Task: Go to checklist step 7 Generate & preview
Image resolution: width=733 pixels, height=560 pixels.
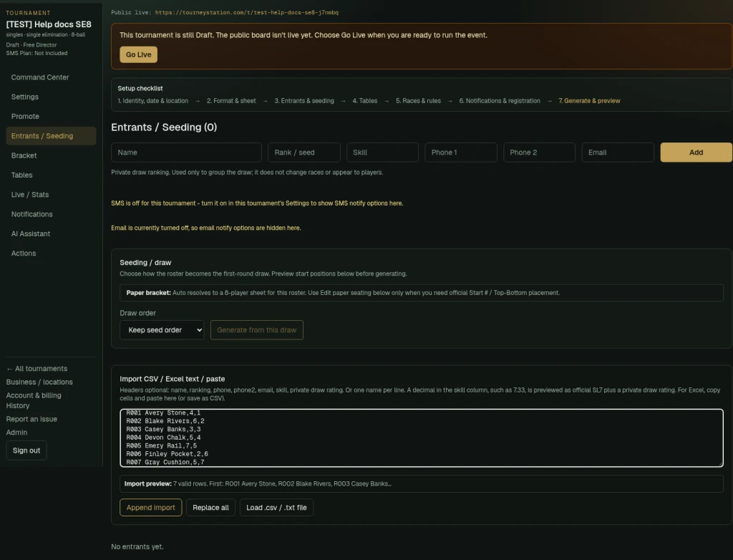Action: (590, 100)
